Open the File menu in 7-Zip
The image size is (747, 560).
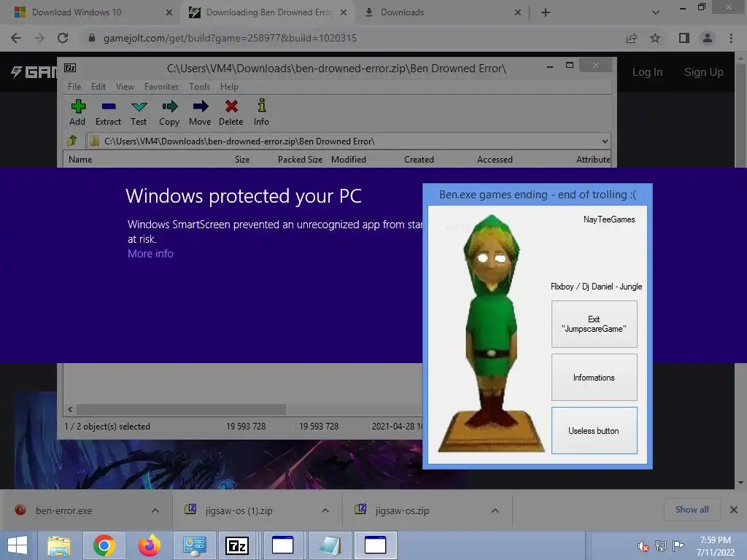(74, 87)
